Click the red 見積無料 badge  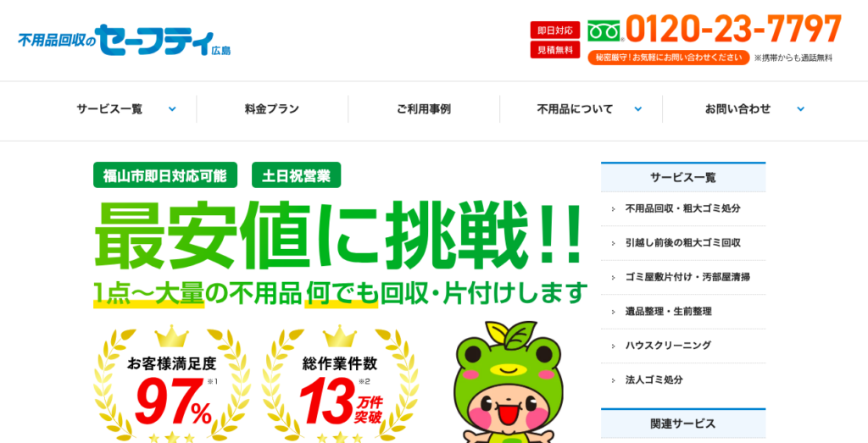click(554, 50)
